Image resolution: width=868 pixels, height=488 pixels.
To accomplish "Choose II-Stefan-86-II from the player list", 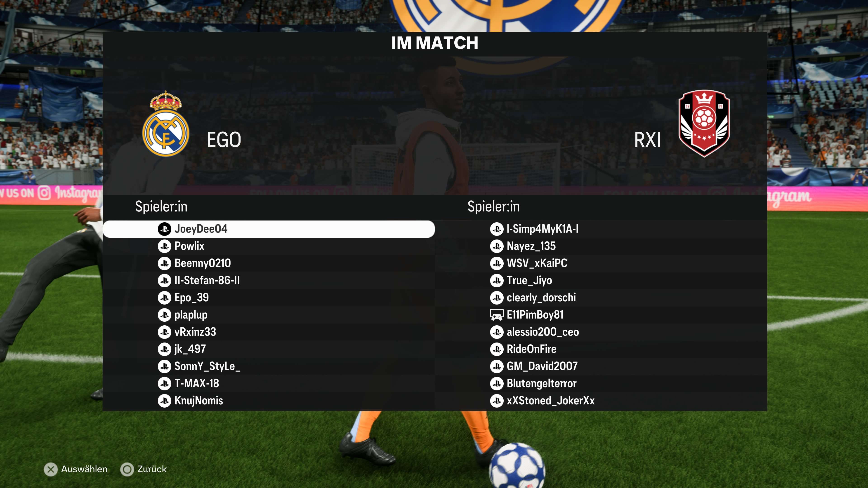I will pyautogui.click(x=269, y=281).
